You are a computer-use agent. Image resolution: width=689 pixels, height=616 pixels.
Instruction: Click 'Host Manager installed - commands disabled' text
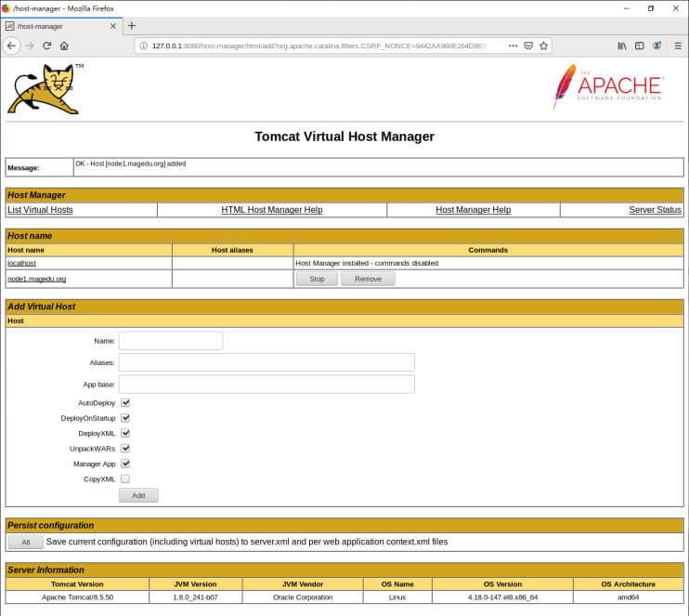(x=367, y=263)
